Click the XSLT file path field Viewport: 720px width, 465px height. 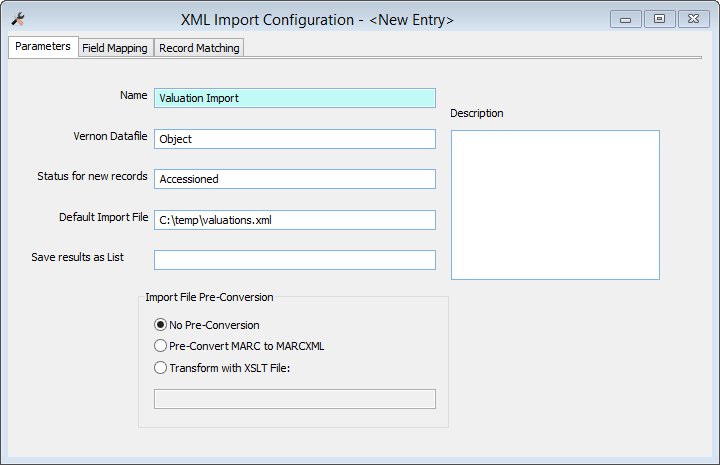(x=295, y=399)
